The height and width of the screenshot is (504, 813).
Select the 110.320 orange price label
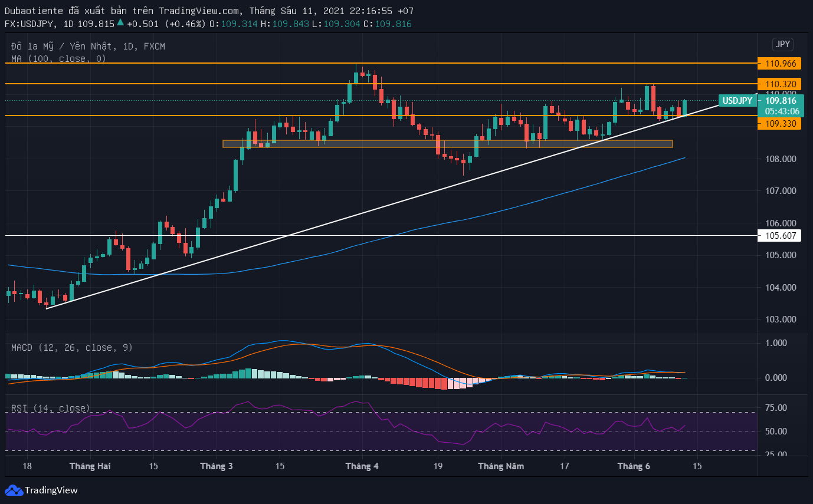click(x=780, y=84)
